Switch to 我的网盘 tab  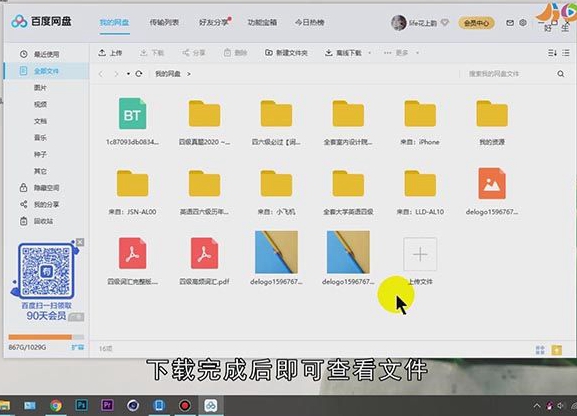pyautogui.click(x=114, y=22)
